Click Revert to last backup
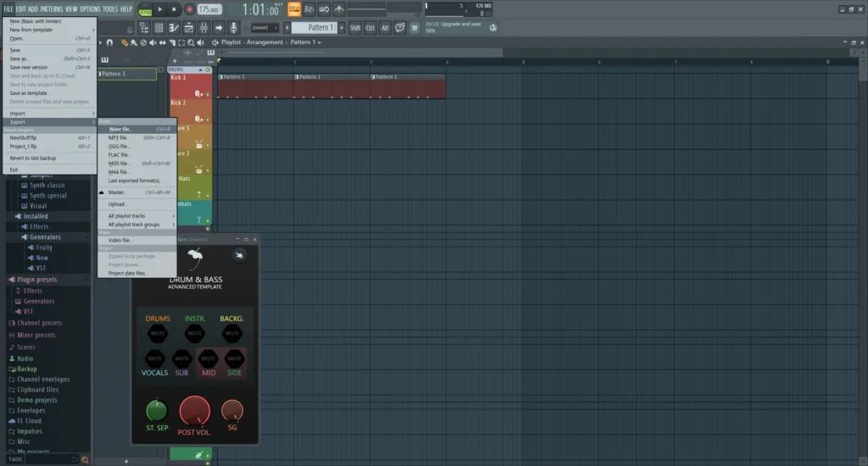868x466 pixels. coord(50,158)
